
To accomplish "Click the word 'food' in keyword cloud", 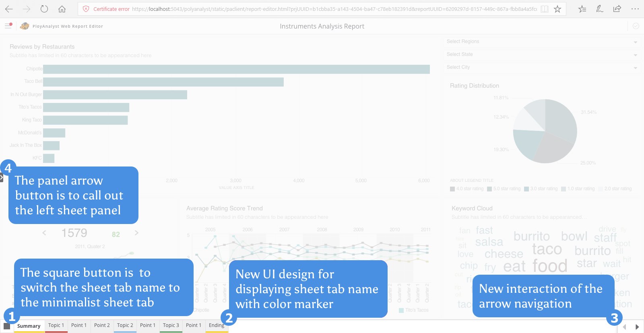I will (x=550, y=266).
